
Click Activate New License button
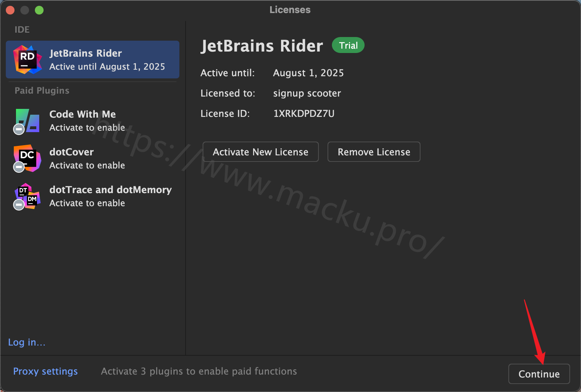tap(260, 152)
